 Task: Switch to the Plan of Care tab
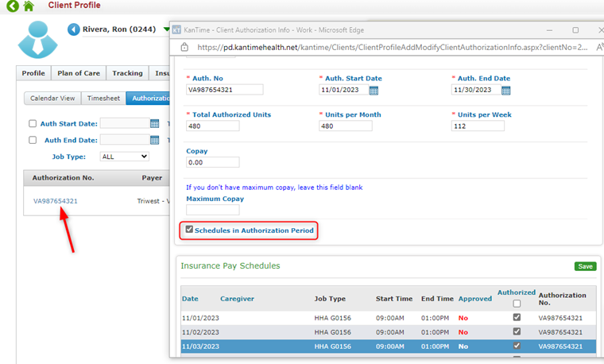click(x=79, y=73)
